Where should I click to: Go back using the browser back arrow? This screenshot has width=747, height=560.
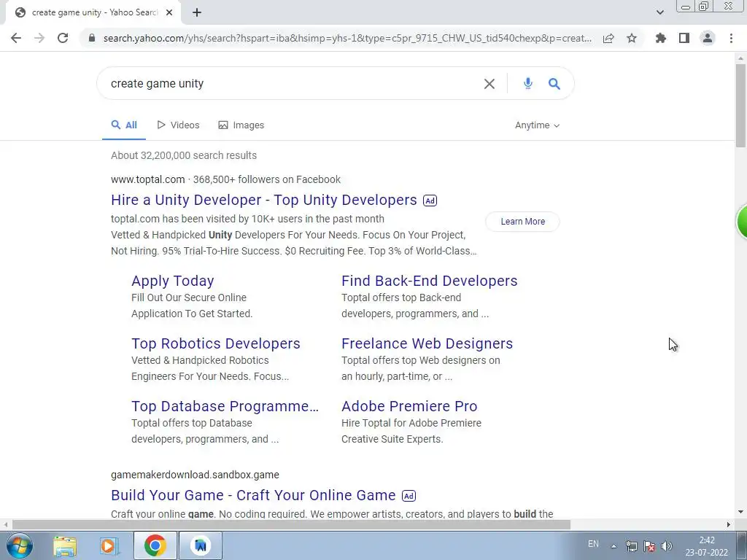click(x=16, y=38)
